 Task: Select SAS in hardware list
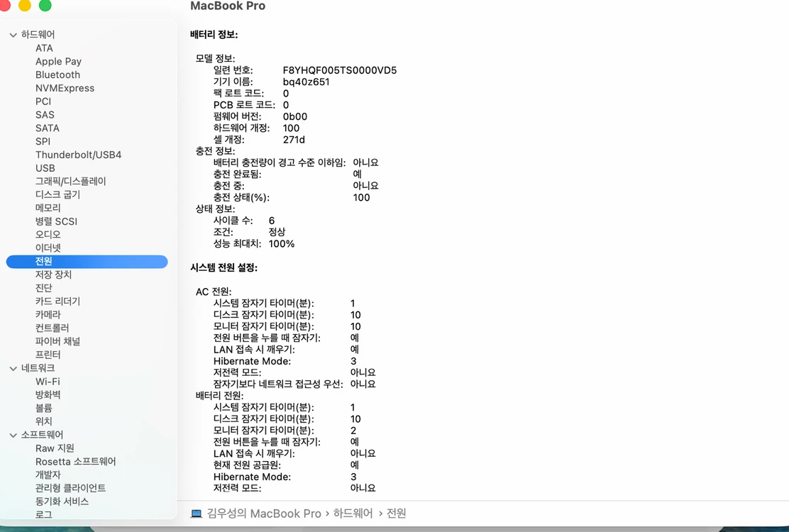[45, 115]
